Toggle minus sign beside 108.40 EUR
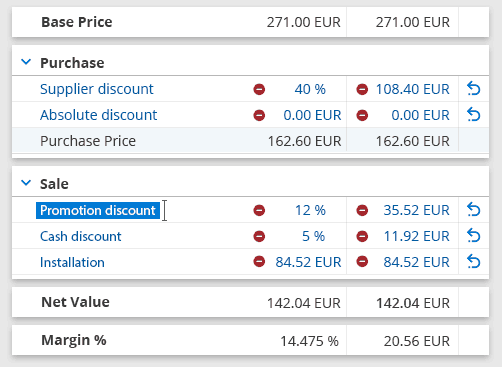 pos(362,89)
